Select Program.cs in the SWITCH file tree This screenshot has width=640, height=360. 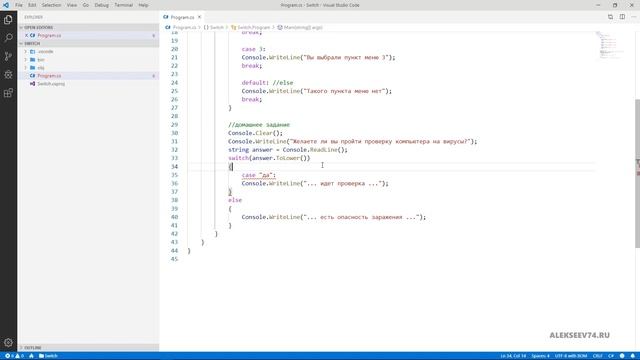coord(88,76)
